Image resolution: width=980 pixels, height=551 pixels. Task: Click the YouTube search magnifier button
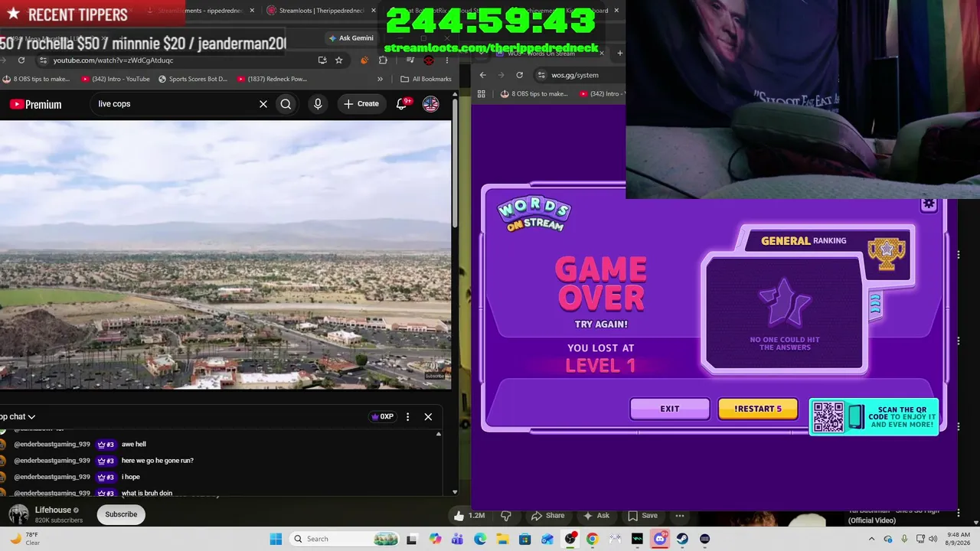click(286, 104)
